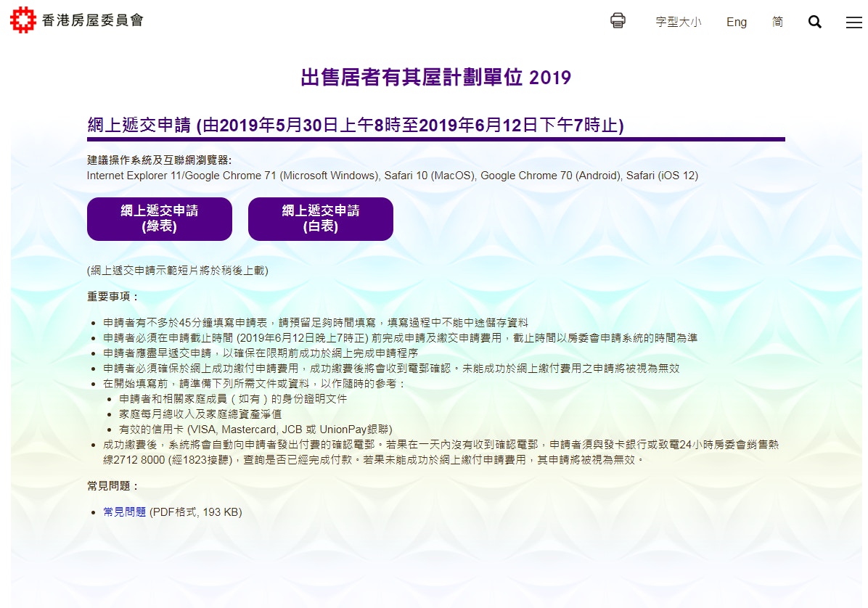Screen dimensions: 868x608
Task: Open the 字型大小 font size option
Action: pos(678,22)
